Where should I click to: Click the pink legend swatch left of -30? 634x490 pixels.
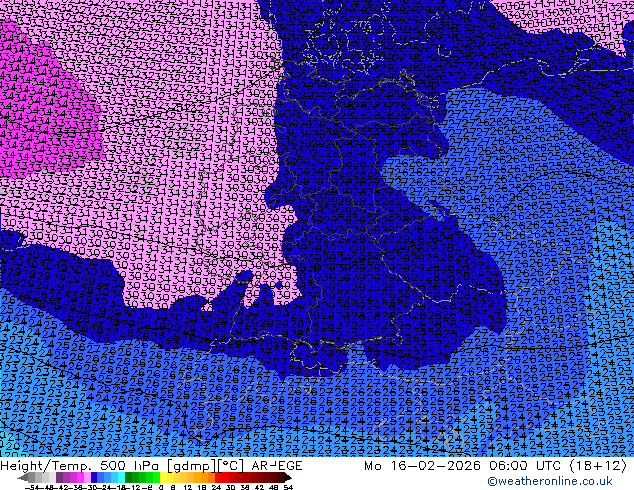(x=87, y=477)
